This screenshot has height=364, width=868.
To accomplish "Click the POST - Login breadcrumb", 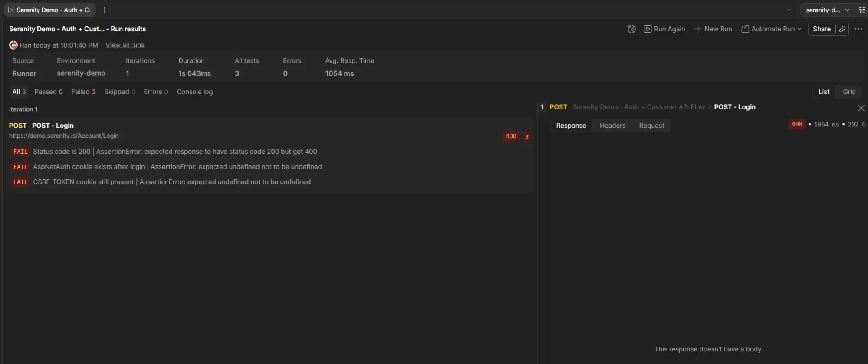I will pos(734,107).
